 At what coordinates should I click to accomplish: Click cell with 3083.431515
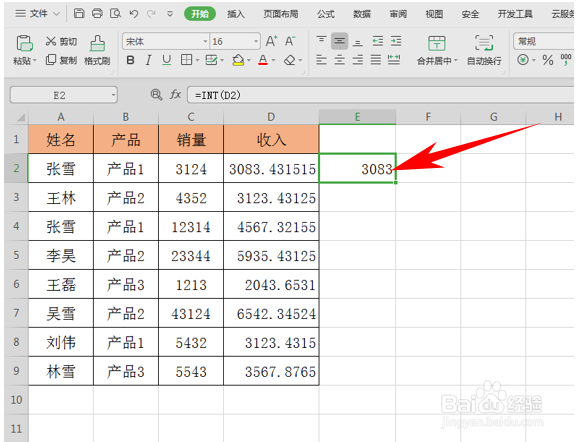point(271,169)
